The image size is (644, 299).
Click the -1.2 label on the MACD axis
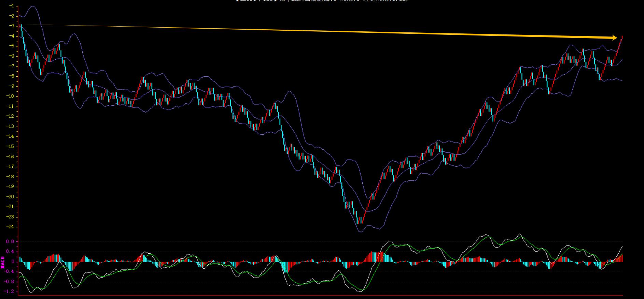tap(10, 291)
